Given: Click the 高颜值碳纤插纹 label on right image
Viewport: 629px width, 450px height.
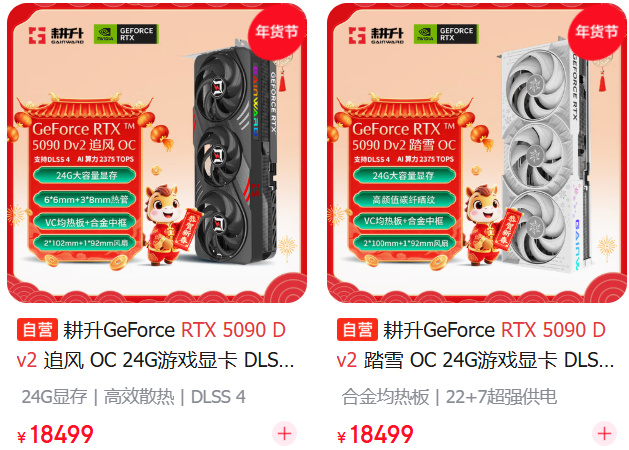Looking at the screenshot, I should 404,199.
